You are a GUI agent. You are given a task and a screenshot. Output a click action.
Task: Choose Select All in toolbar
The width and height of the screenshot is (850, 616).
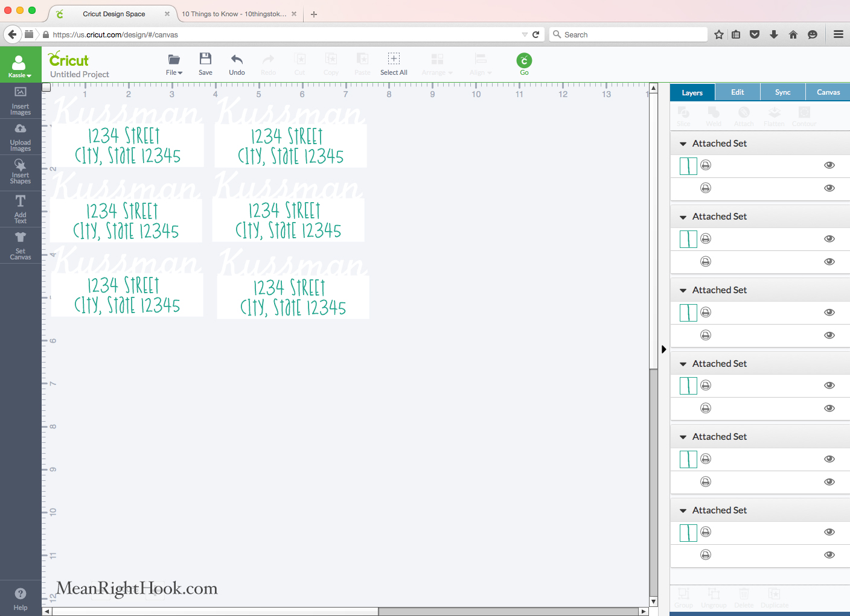tap(394, 64)
